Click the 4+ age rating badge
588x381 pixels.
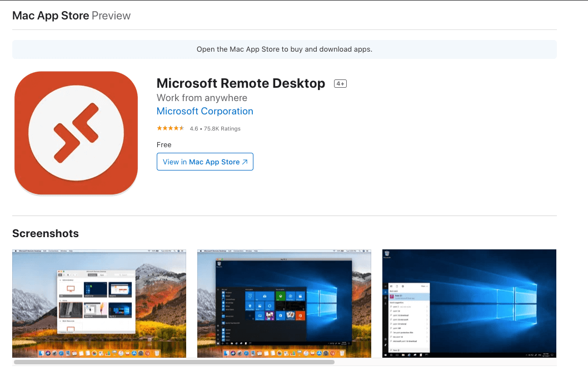point(340,83)
